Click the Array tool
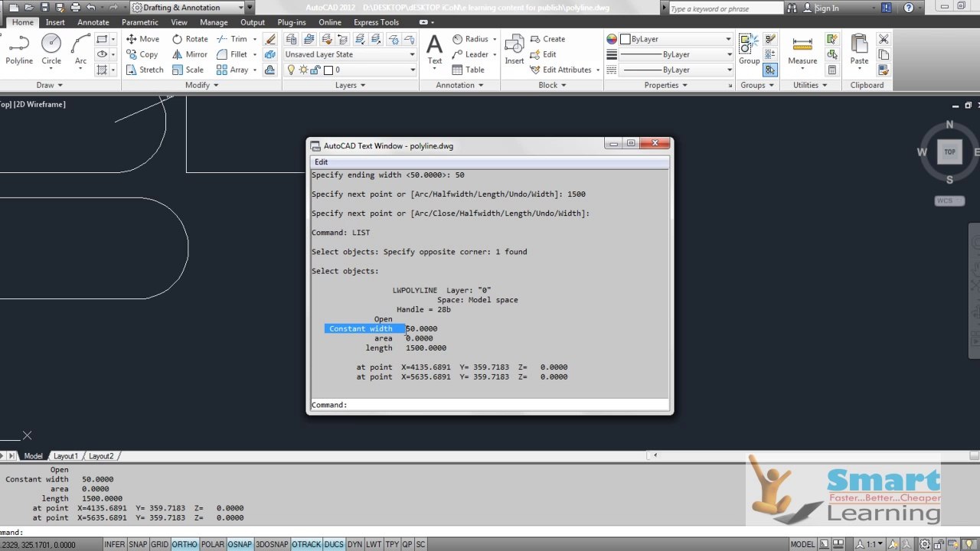The width and height of the screenshot is (980, 551). [x=233, y=70]
